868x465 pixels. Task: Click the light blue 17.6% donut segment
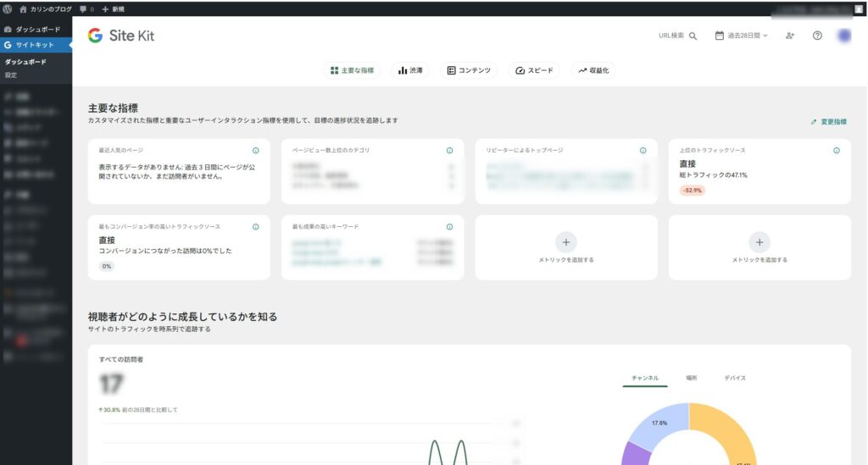tap(659, 424)
